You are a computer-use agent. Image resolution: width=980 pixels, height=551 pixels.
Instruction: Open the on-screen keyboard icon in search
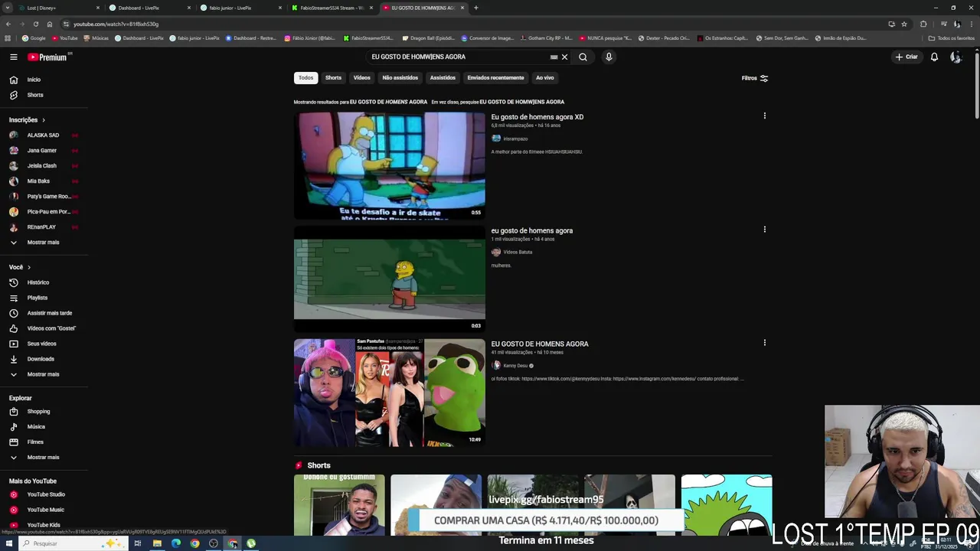pos(554,57)
